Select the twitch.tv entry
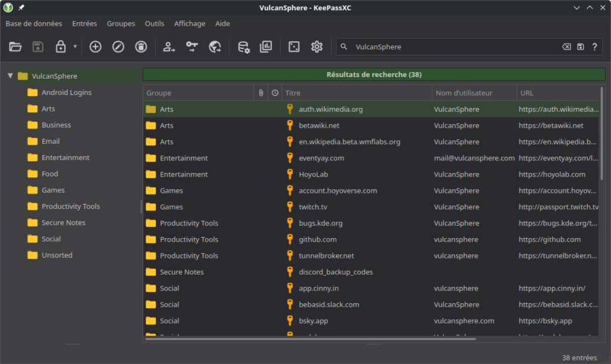This screenshot has width=611, height=364. 371,207
